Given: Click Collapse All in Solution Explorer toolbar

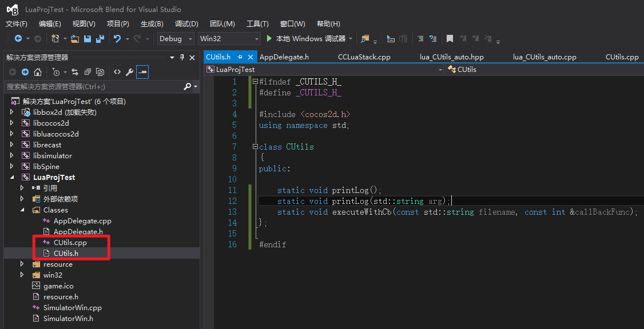Looking at the screenshot, I should pos(88,72).
